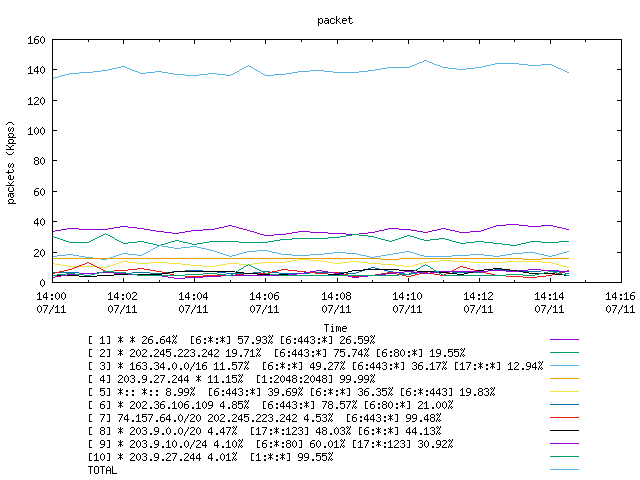
Task: Click the TOTAL line peak near 14:10
Action: click(x=425, y=60)
